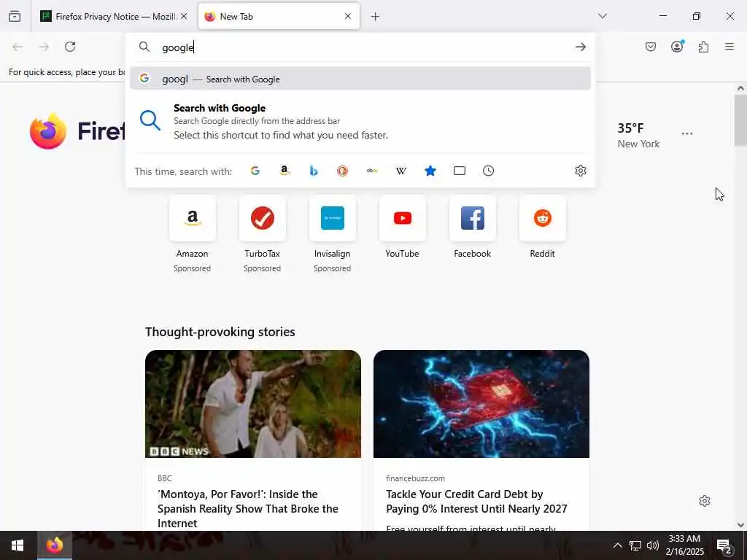747x560 pixels.
Task: Search this time with Amazon icon
Action: pos(285,171)
